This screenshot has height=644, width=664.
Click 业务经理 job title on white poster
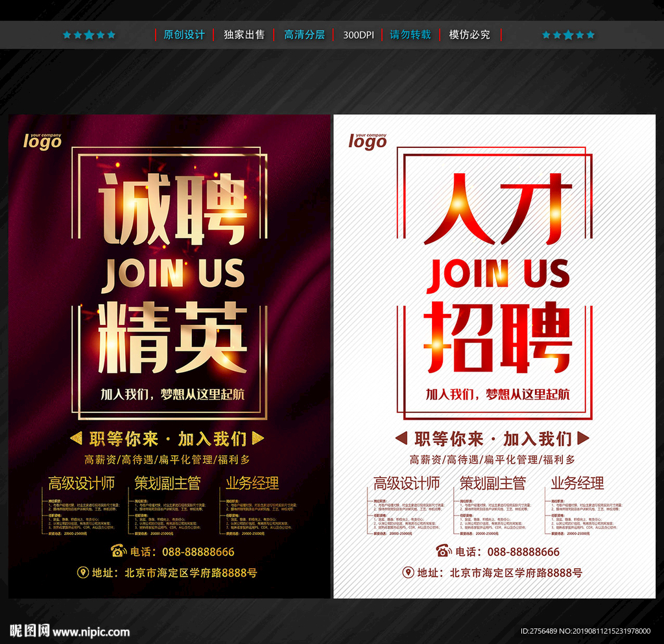click(577, 483)
